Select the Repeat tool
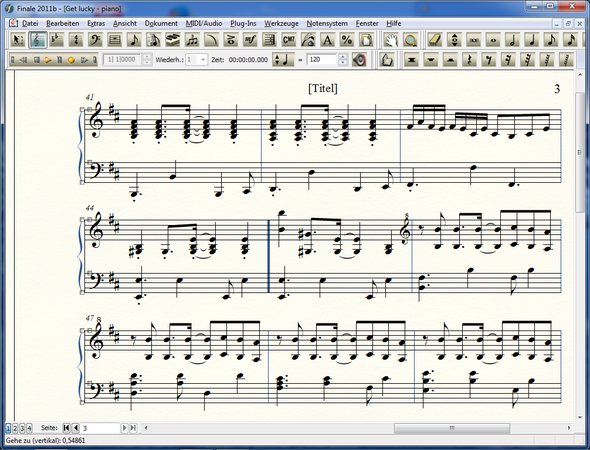590x450 pixels. tap(270, 40)
